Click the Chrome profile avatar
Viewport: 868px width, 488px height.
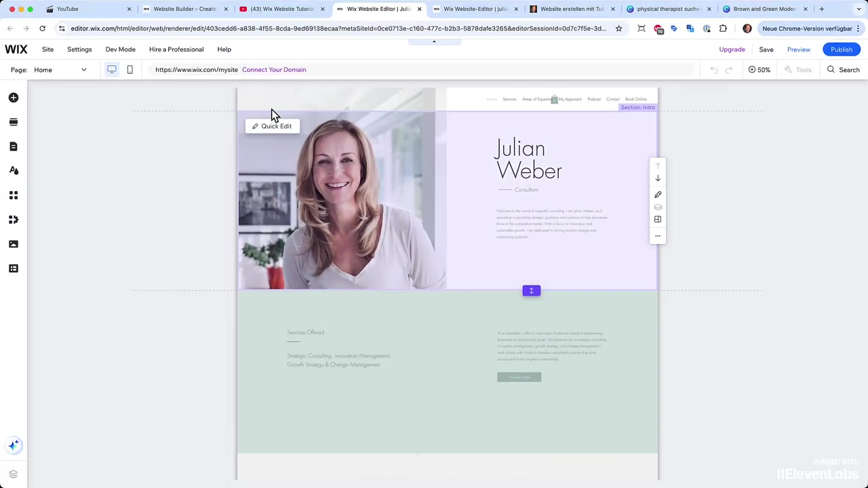747,28
